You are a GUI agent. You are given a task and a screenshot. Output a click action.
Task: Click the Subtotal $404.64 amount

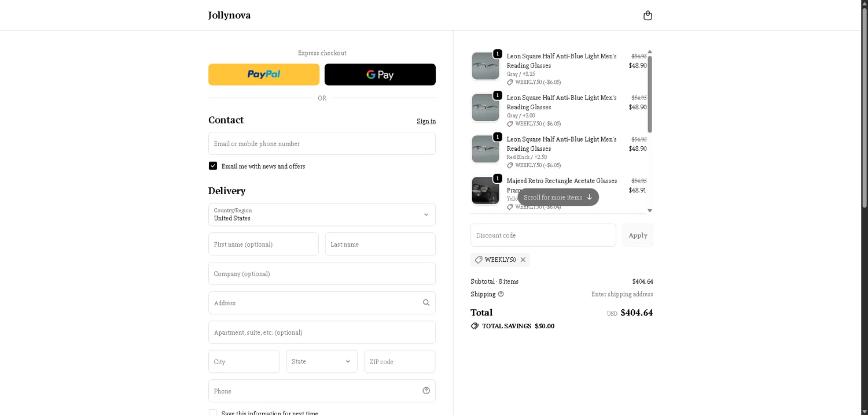[x=642, y=281]
